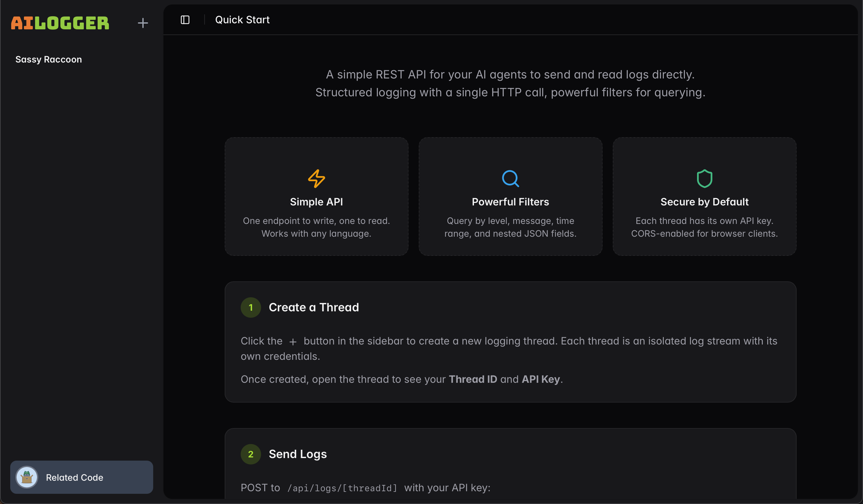Image resolution: width=863 pixels, height=504 pixels.
Task: Toggle the sidebar panel icon
Action: [185, 20]
